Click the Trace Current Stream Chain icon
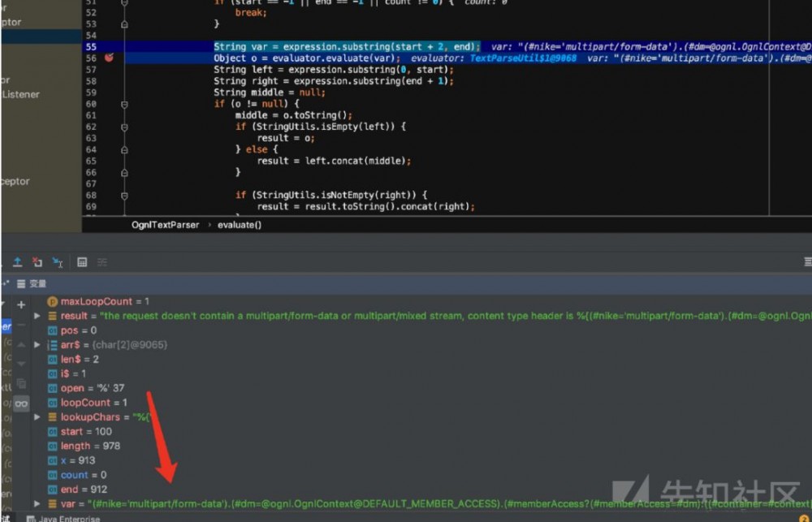 102,262
